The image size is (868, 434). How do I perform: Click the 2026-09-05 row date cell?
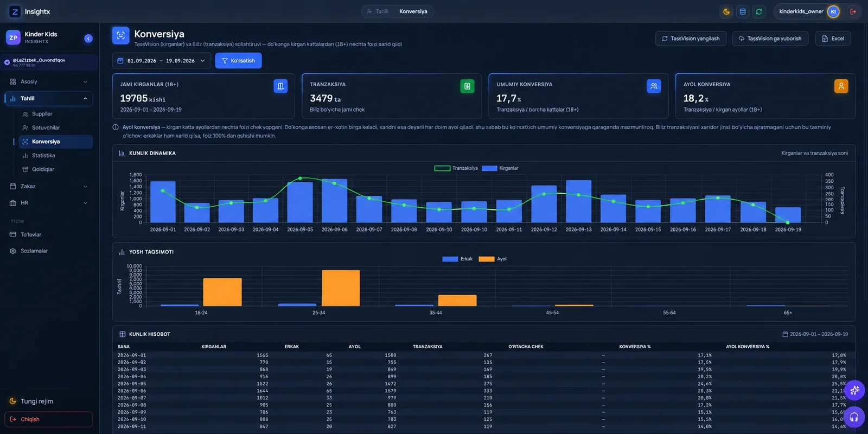click(x=132, y=384)
